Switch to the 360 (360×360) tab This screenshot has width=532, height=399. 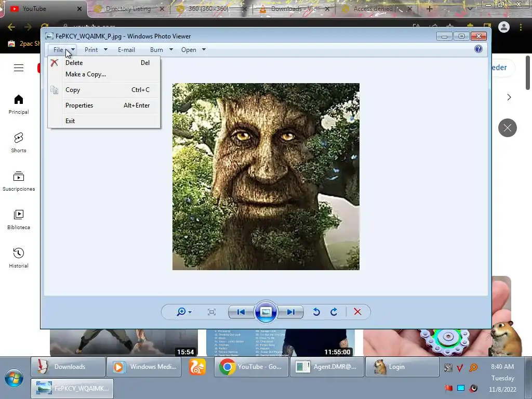[208, 9]
